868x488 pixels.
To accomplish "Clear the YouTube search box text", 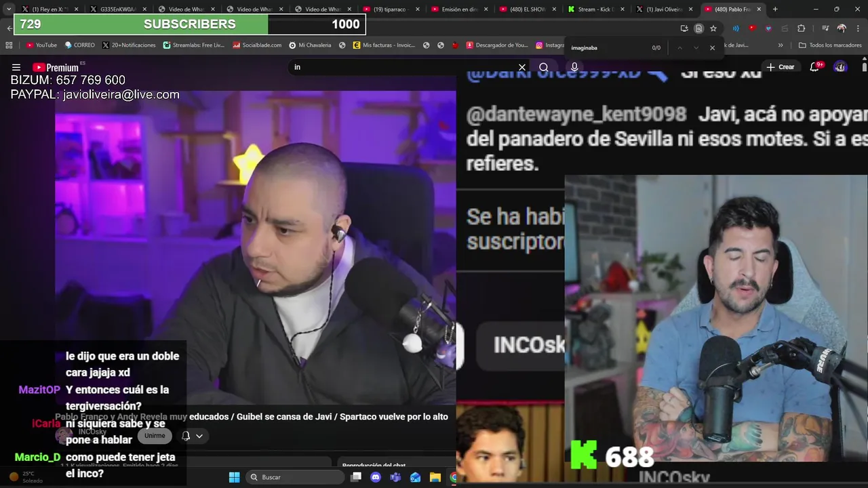I will [x=522, y=67].
